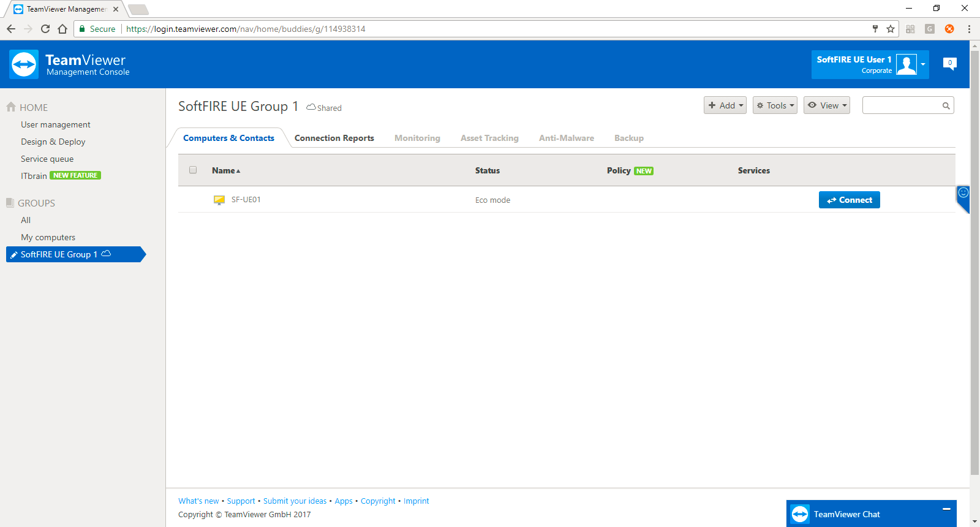Open Chrome's three-dot menu

pos(969,29)
